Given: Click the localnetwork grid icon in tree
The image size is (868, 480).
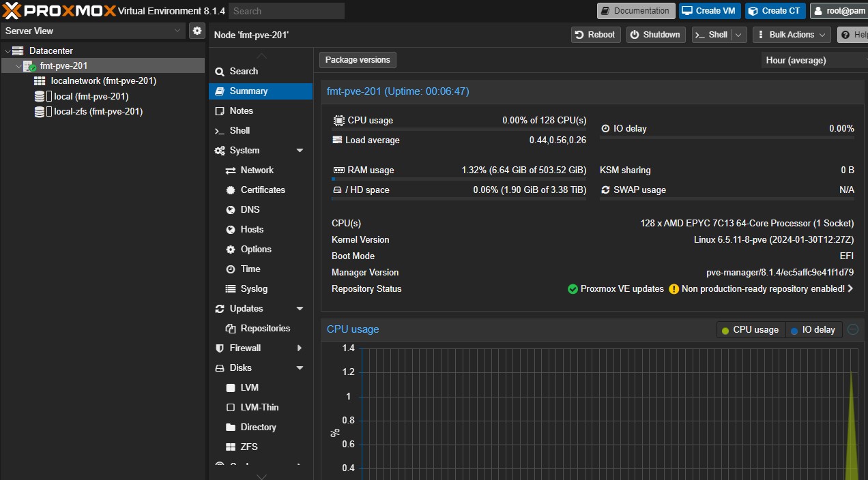Looking at the screenshot, I should 40,81.
